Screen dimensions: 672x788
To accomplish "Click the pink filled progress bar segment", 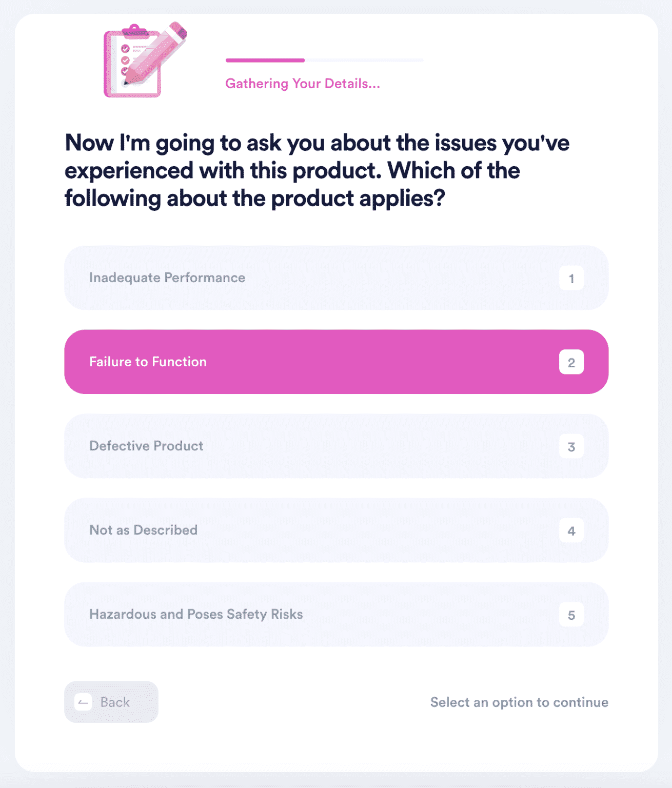I will point(265,60).
